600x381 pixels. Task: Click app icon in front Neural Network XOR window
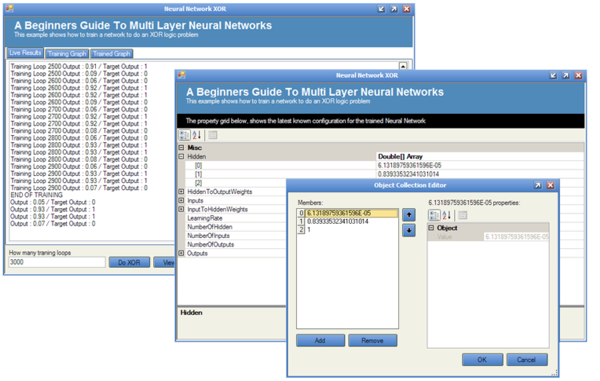tap(181, 75)
